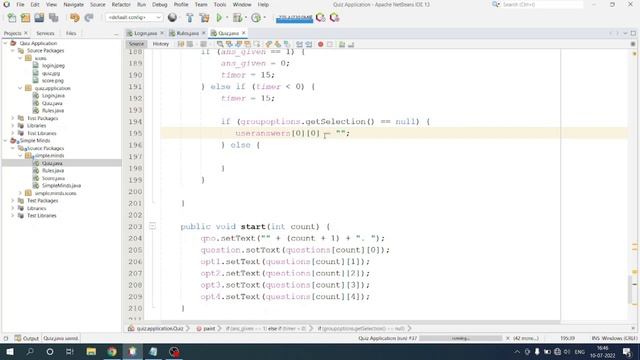
Task: Expand the simple.minds.icons package node
Action: click(20, 193)
